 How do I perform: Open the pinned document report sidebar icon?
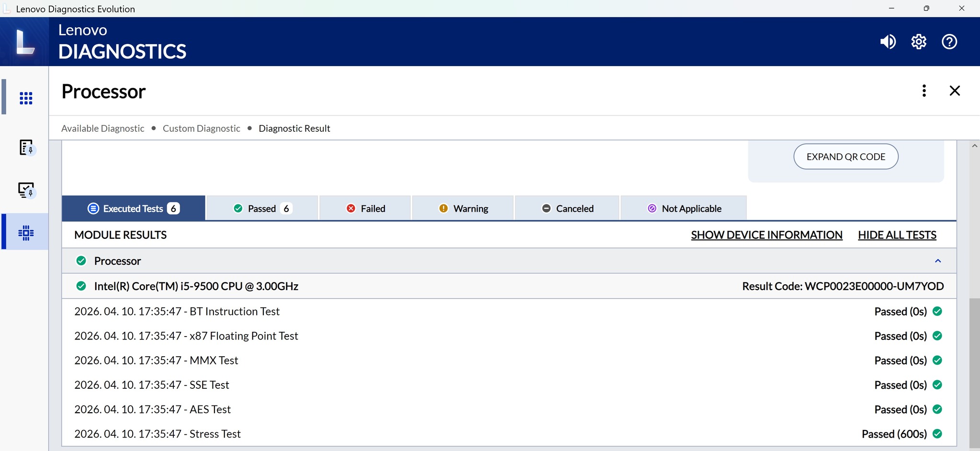tap(26, 147)
